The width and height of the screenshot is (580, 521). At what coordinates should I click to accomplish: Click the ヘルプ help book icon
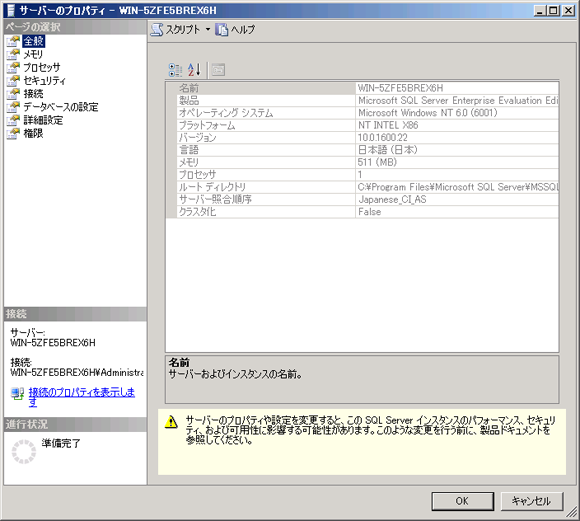coord(222,30)
